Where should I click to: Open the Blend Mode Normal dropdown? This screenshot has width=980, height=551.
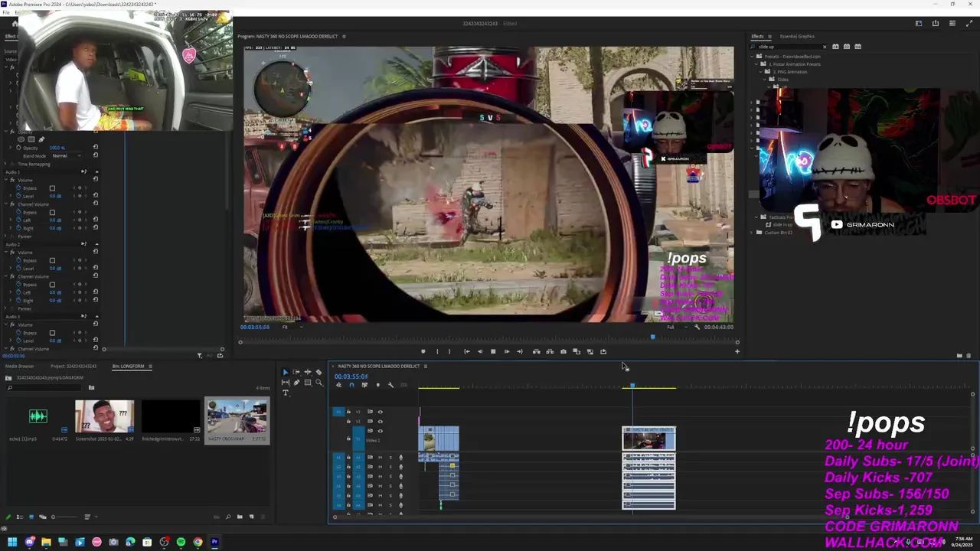pyautogui.click(x=67, y=155)
